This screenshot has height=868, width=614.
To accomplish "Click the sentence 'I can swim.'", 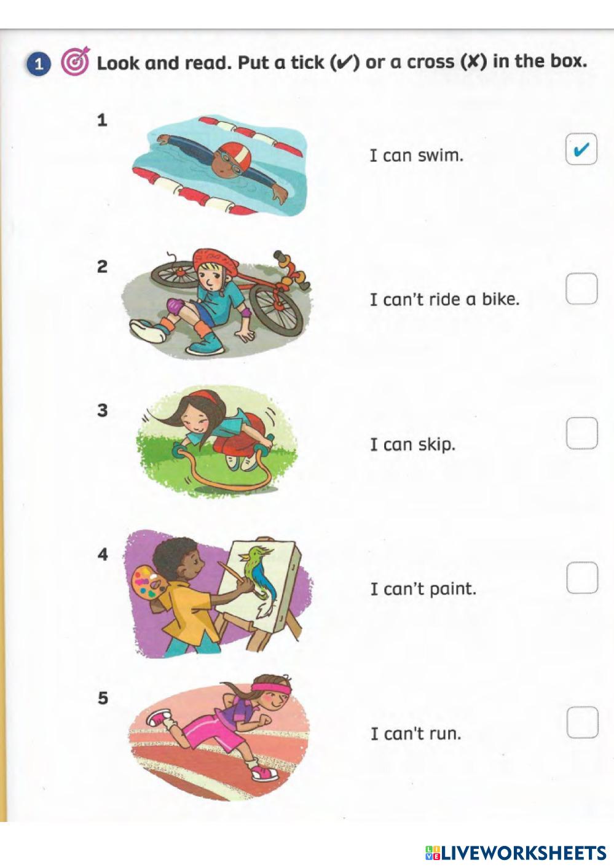I will point(416,155).
